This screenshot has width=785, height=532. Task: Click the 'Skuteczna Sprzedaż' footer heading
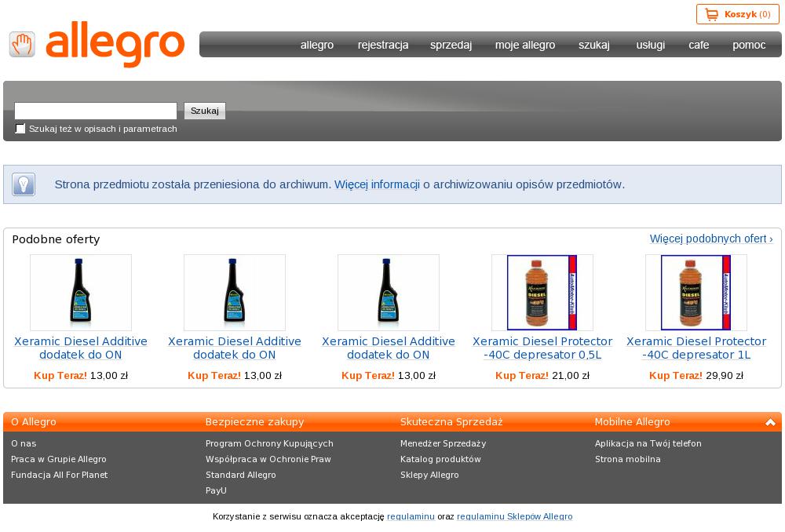pyautogui.click(x=451, y=422)
